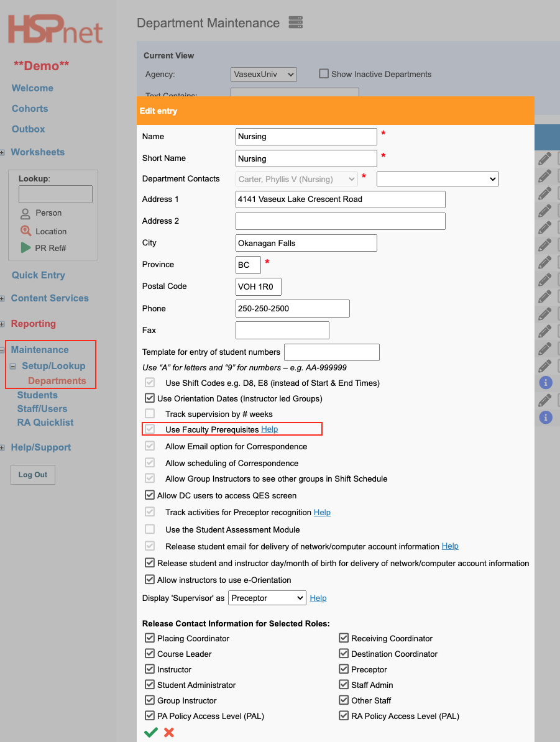Image resolution: width=560 pixels, height=742 pixels.
Task: Open Quick Entry
Action: 39,275
